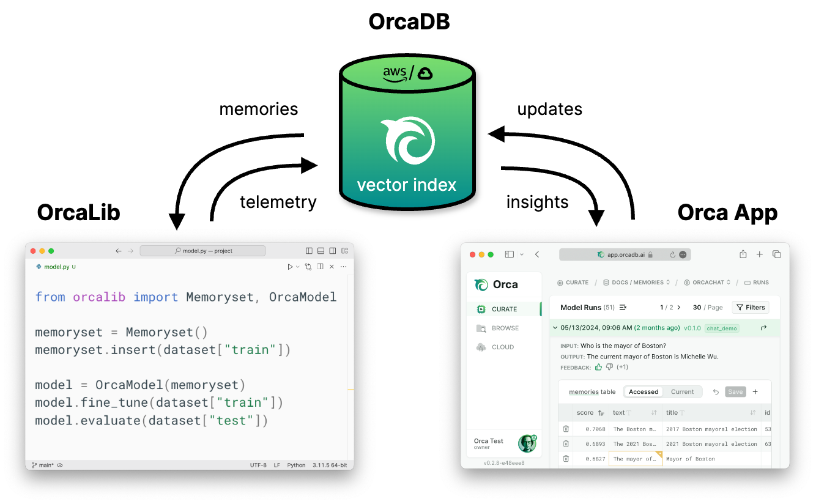Click the CURATE breadcrumb link
Image resolution: width=816 pixels, height=504 pixels.
pyautogui.click(x=573, y=283)
